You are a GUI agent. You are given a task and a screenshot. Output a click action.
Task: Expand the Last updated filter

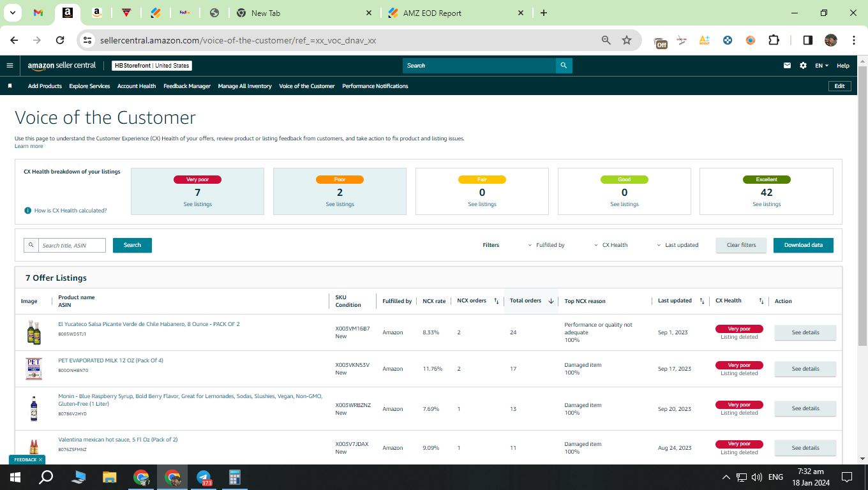click(x=678, y=245)
